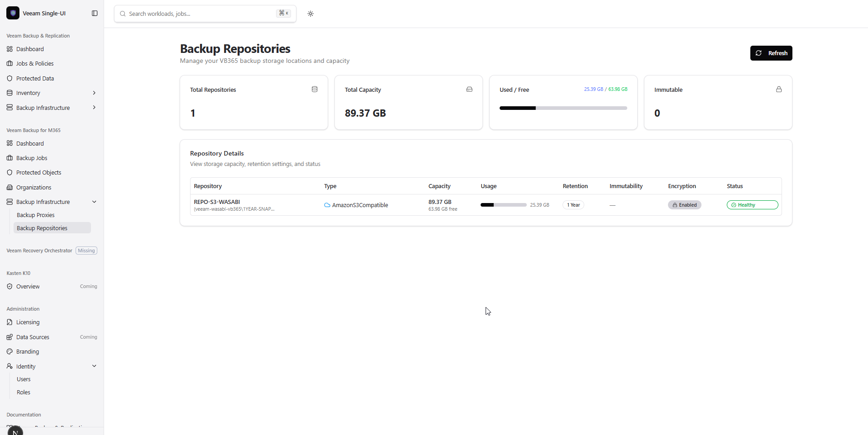The width and height of the screenshot is (868, 435).
Task: Click the lock icon on the Immutable card
Action: tap(778, 89)
